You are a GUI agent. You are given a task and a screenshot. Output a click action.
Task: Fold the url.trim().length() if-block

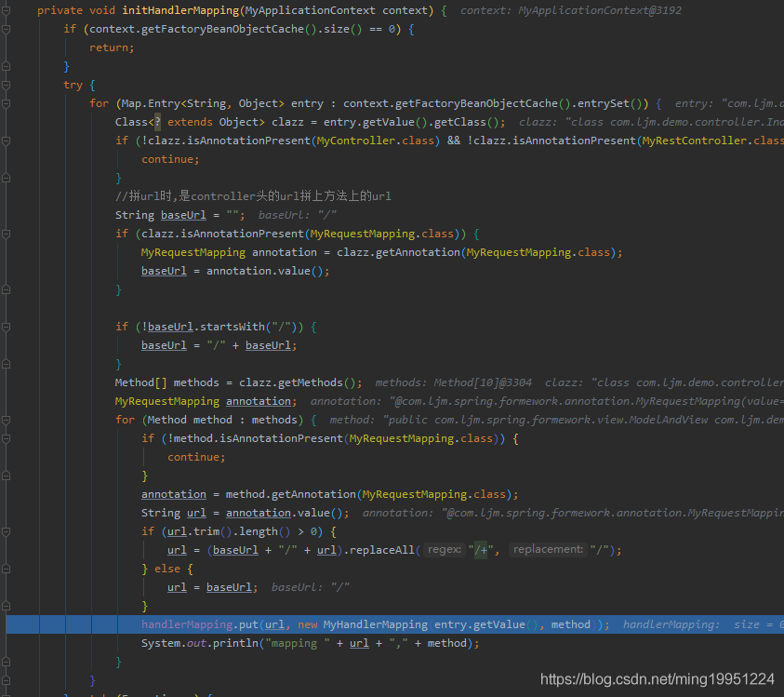(7, 532)
